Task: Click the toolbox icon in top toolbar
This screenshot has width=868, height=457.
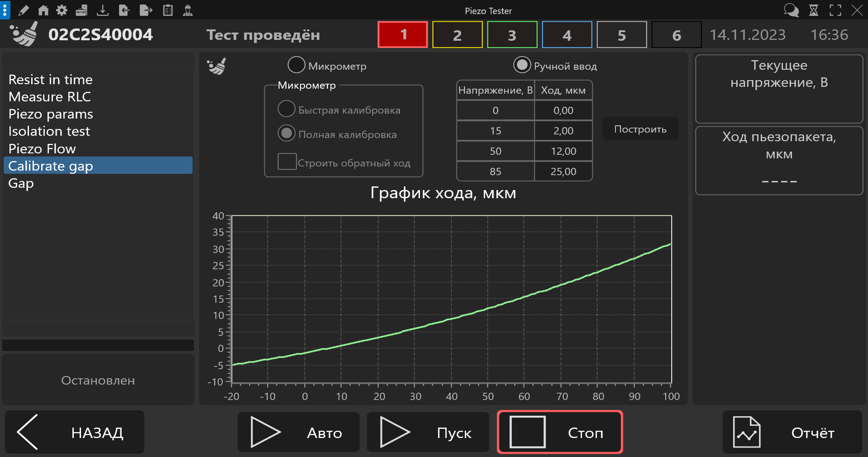Action: point(81,10)
